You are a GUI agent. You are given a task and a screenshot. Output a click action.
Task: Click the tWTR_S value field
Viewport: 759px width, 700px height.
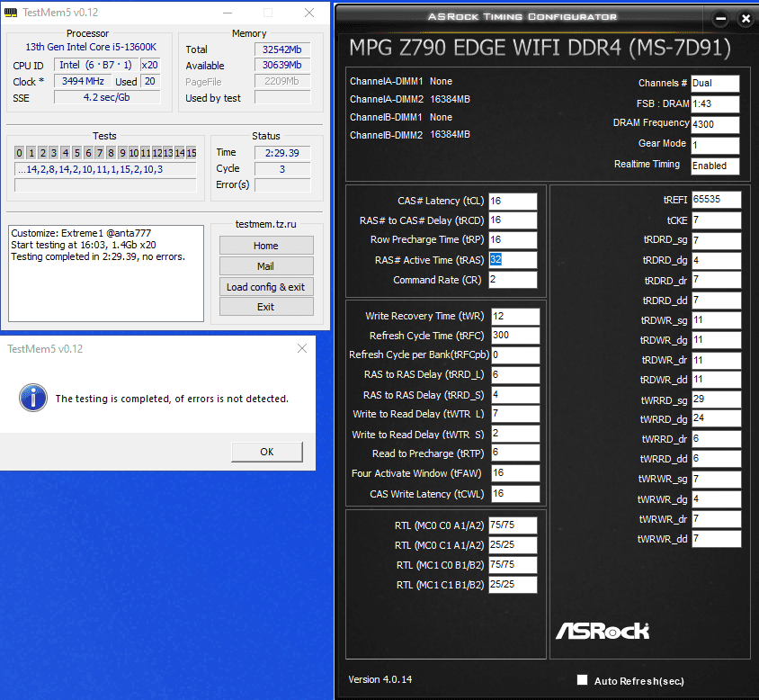515,434
